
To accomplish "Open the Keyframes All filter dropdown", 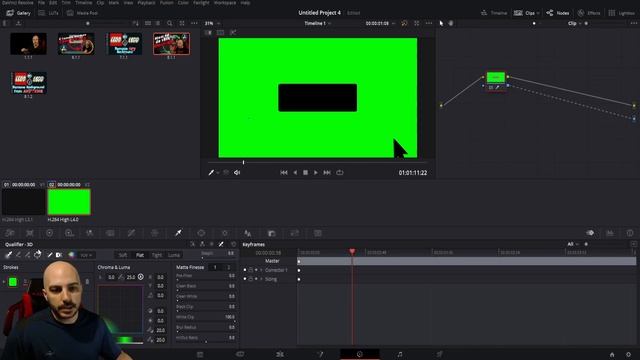I will (573, 244).
